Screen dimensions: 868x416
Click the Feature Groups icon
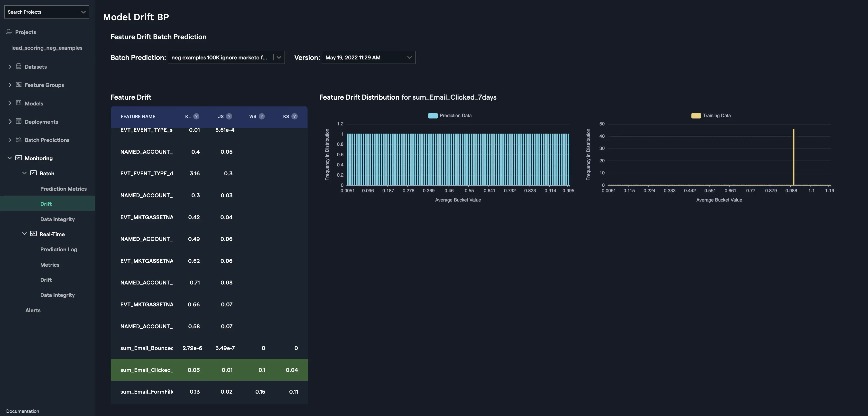coord(18,85)
